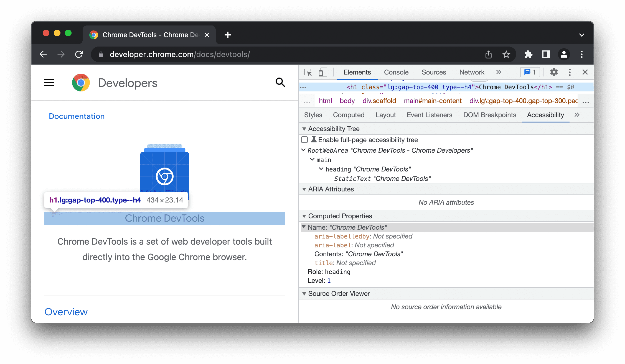625x364 pixels.
Task: Click the Device Toolbar toggle icon
Action: [x=323, y=72]
